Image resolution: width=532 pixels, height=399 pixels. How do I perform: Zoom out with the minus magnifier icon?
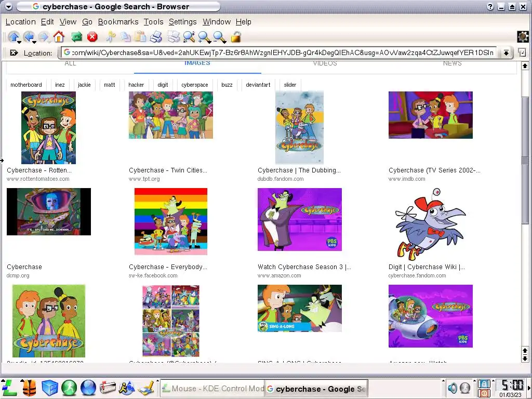click(x=219, y=36)
